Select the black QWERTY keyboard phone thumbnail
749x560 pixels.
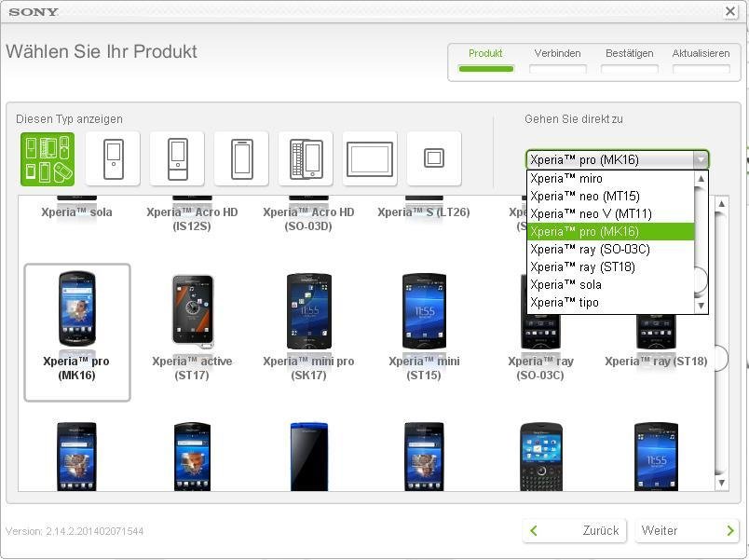pyautogui.click(x=540, y=457)
